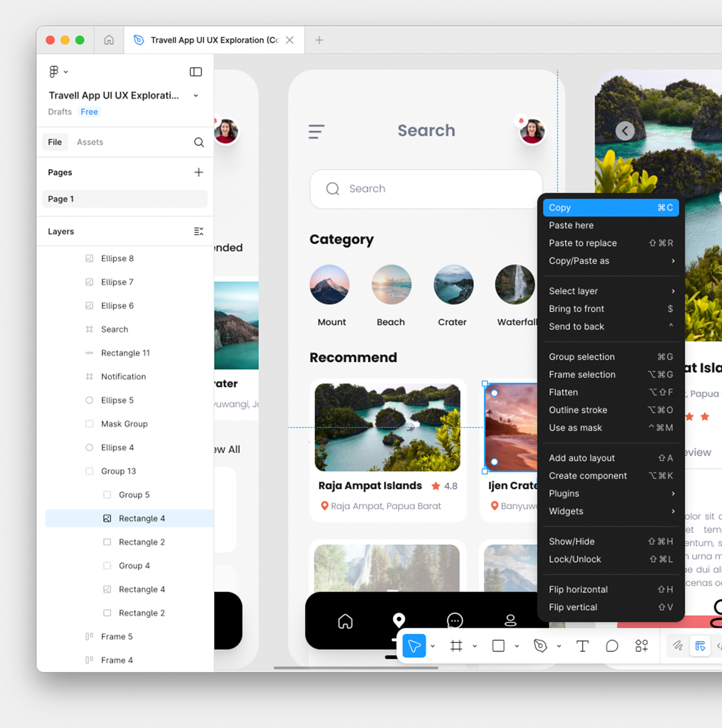Viewport: 722px width, 728px height.
Task: Switch to Design mode toggle
Action: point(700,646)
